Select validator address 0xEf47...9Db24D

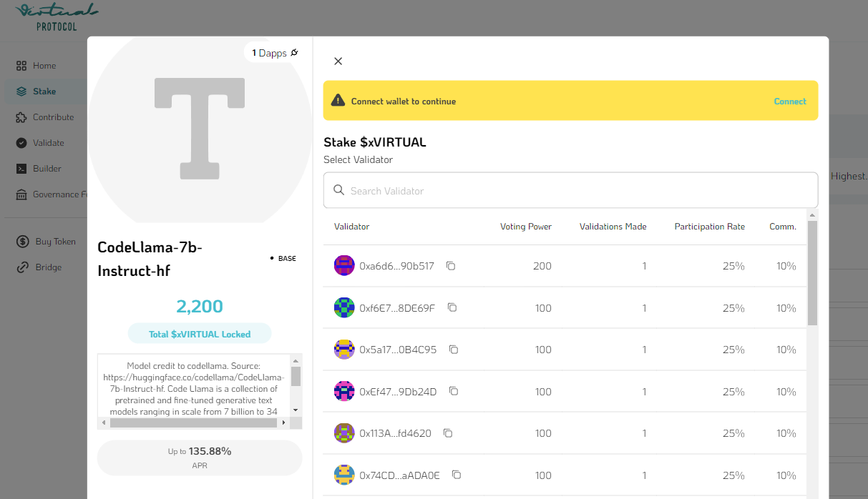coord(398,392)
